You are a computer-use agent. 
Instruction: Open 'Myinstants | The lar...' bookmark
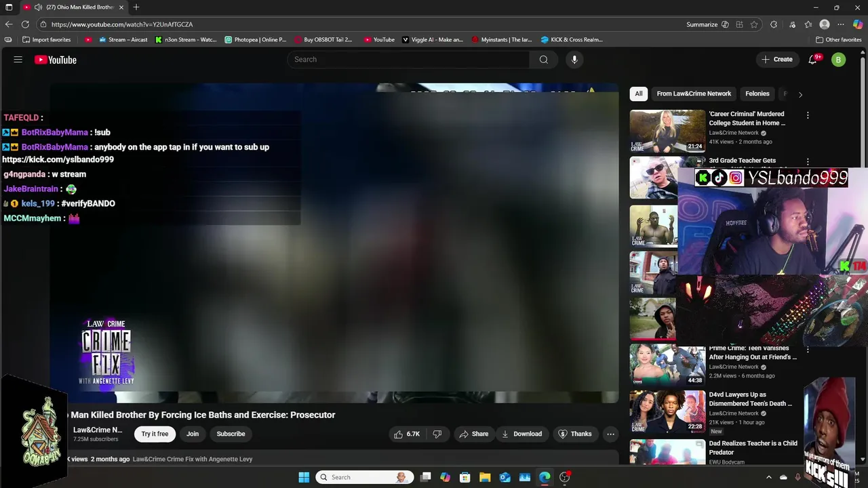click(x=502, y=40)
